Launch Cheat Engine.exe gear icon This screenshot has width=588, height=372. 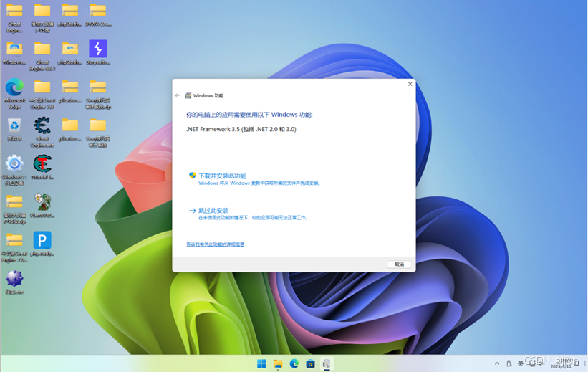[42, 132]
